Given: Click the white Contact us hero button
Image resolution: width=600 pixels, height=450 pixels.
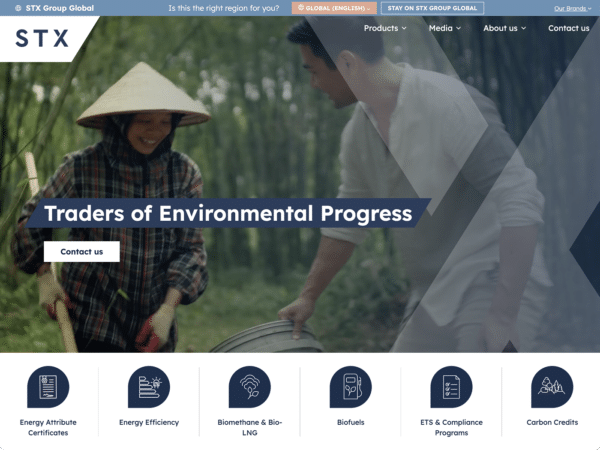Looking at the screenshot, I should [x=81, y=251].
